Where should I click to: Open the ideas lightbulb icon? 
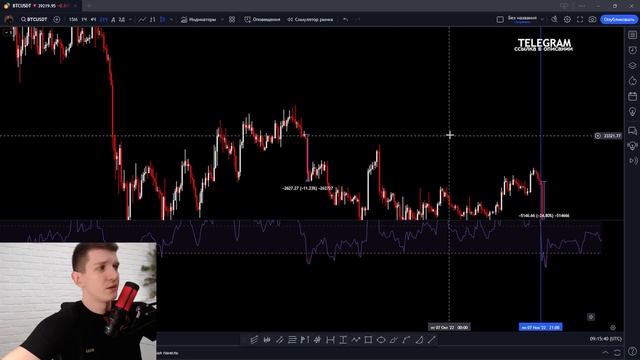[633, 112]
